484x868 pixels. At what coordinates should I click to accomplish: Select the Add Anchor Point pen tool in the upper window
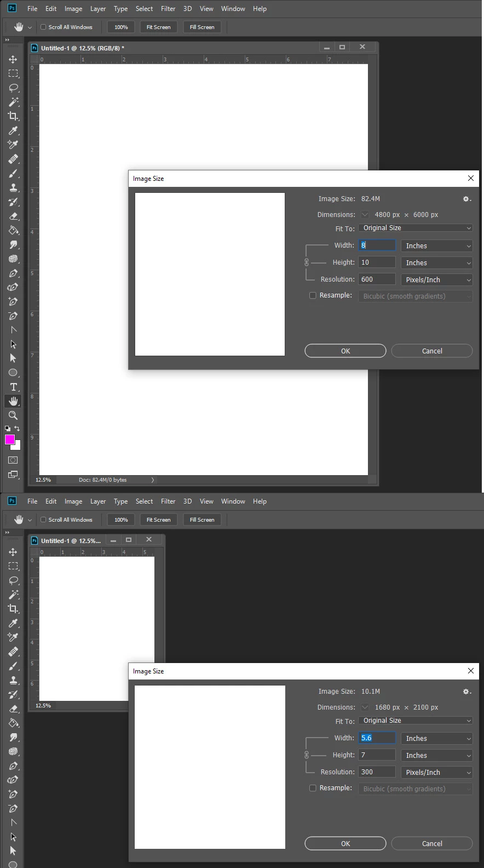pos(13,301)
